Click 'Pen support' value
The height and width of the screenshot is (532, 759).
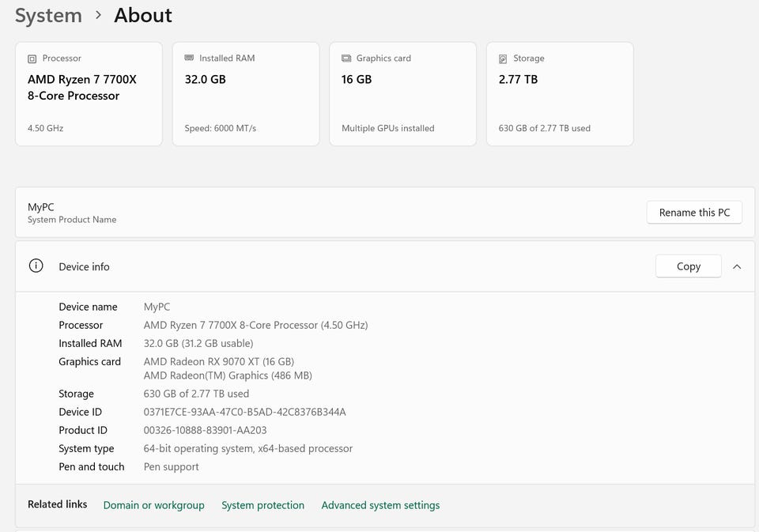(171, 466)
